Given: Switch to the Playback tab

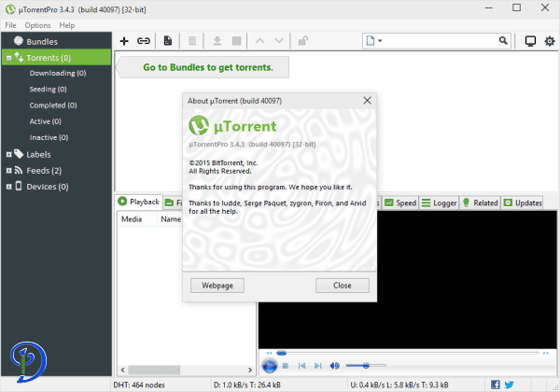Looking at the screenshot, I should (139, 202).
